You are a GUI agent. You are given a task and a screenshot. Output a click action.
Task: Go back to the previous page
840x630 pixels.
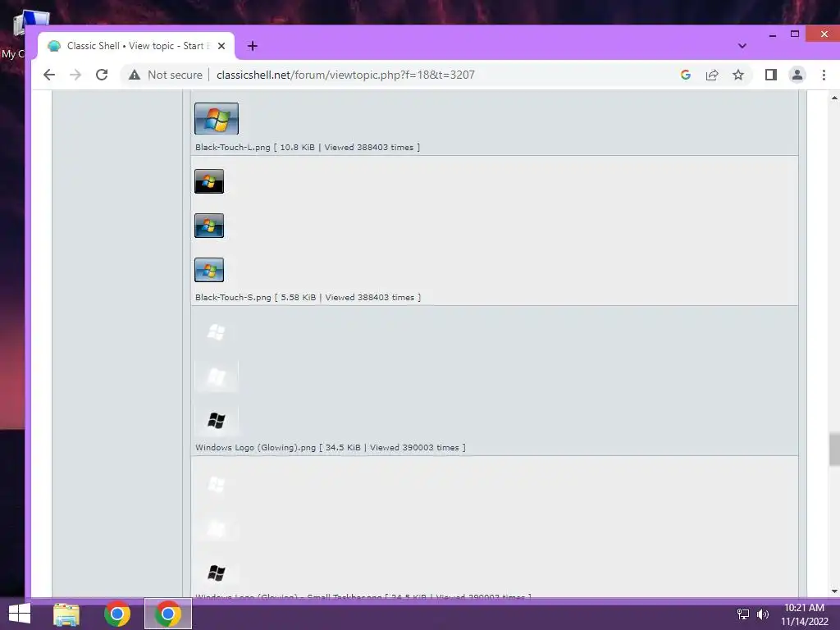click(48, 75)
